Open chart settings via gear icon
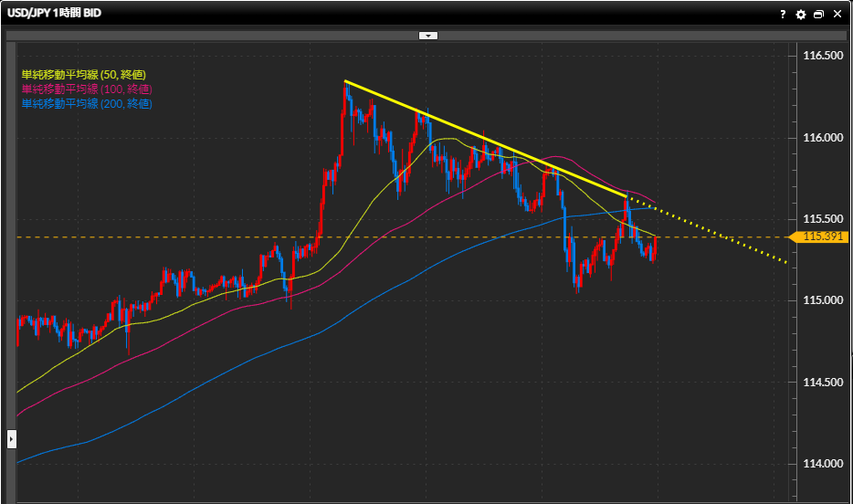 tap(801, 15)
